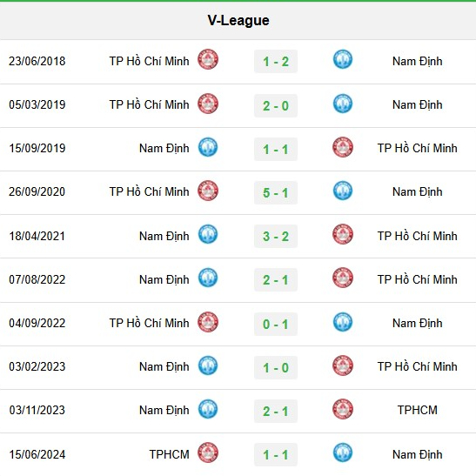Click Nam Định logo in 03/02/2023 match
The height and width of the screenshot is (476, 476).
coord(208,365)
